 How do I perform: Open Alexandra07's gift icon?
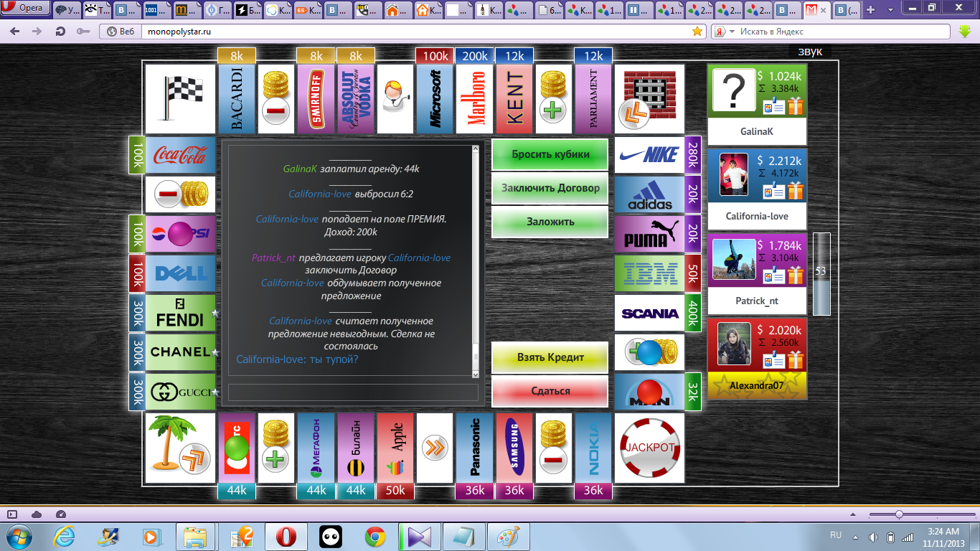click(795, 359)
